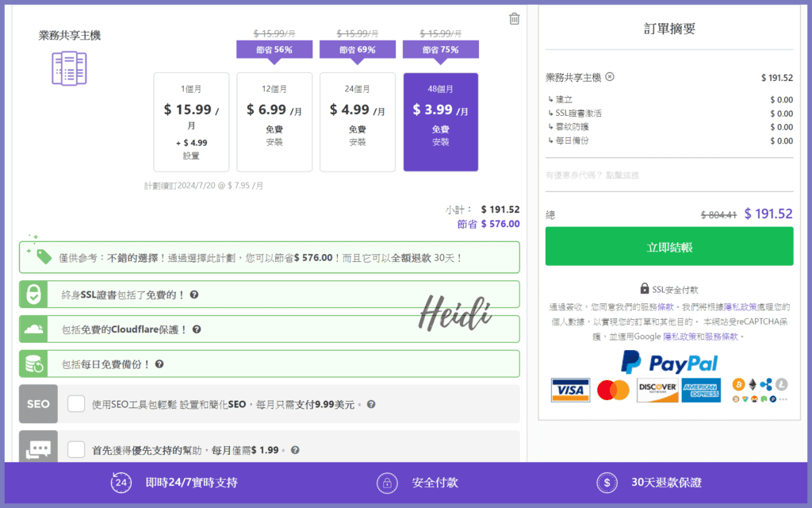Click the total price $ 191.52 in purple
812x508 pixels.
768,214
